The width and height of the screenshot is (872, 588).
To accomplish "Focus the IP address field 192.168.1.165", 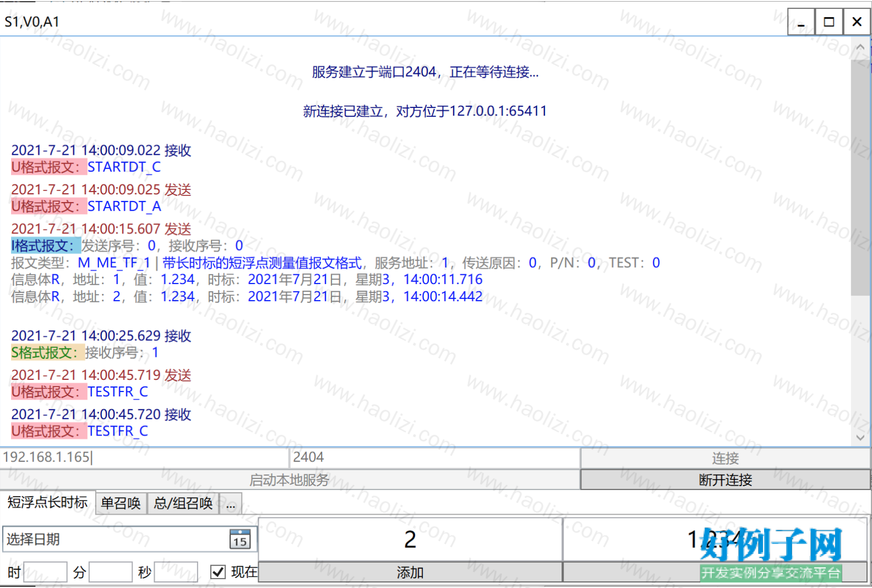I will coord(145,458).
